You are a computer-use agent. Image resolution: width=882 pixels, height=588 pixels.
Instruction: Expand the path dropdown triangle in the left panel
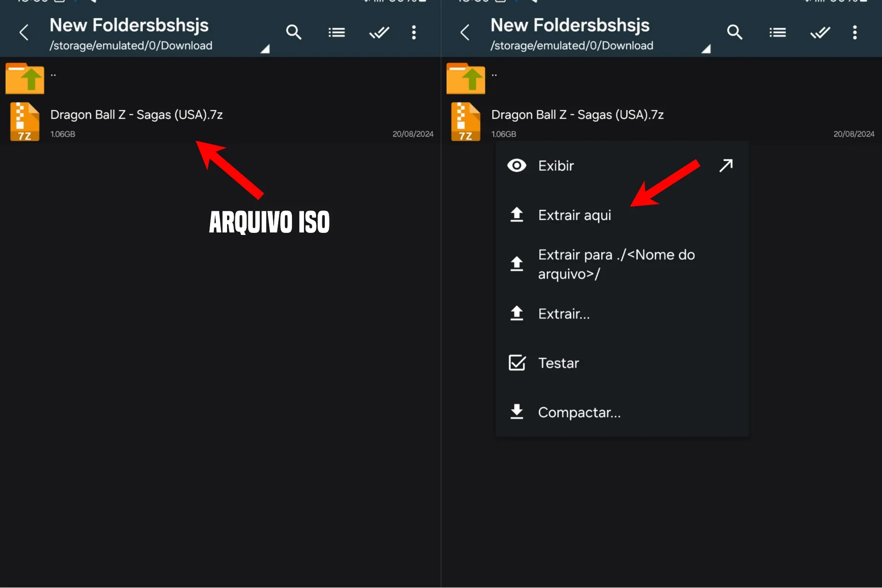tap(265, 49)
